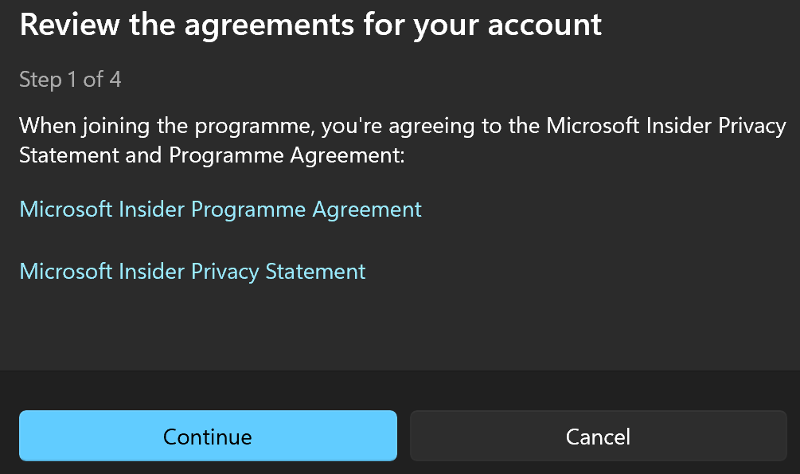Open the Microsoft Insider Programme Agreement link
This screenshot has height=474, width=800.
[220, 210]
